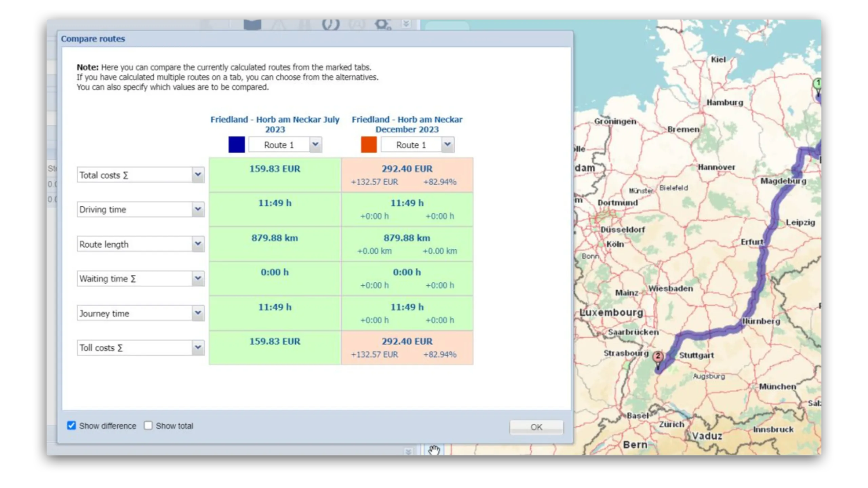Screen dimensions: 868x488
Task: Click the '+132.57 EUR' difference under Toll costs
Action: point(374,354)
